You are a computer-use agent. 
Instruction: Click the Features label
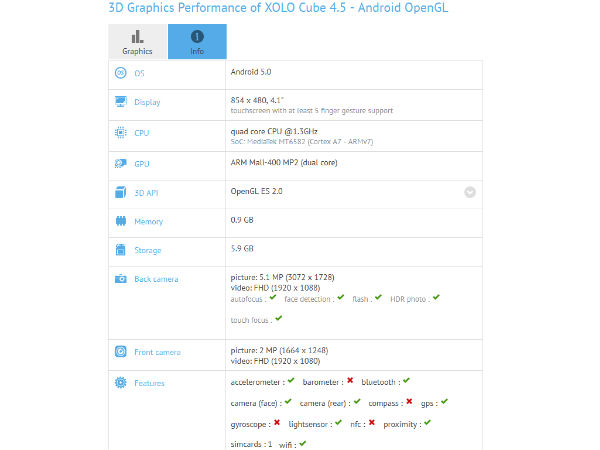tap(149, 383)
